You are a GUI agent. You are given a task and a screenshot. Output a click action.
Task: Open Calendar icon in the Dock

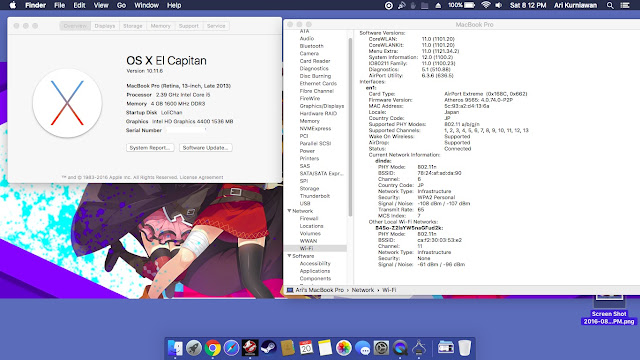coord(306,348)
